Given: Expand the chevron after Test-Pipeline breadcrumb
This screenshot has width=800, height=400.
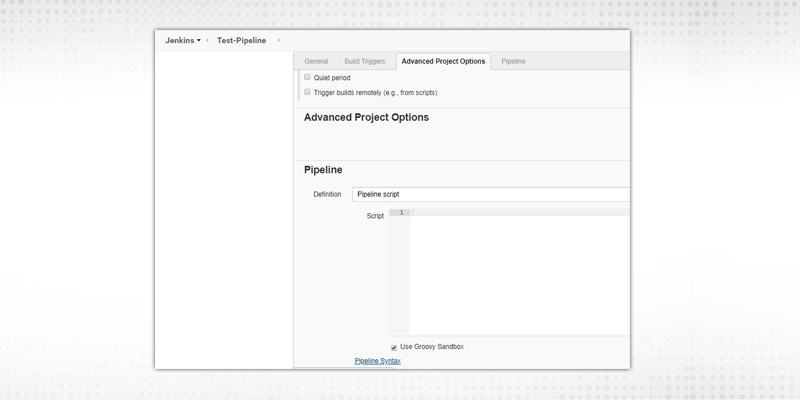Looking at the screenshot, I should [278, 41].
